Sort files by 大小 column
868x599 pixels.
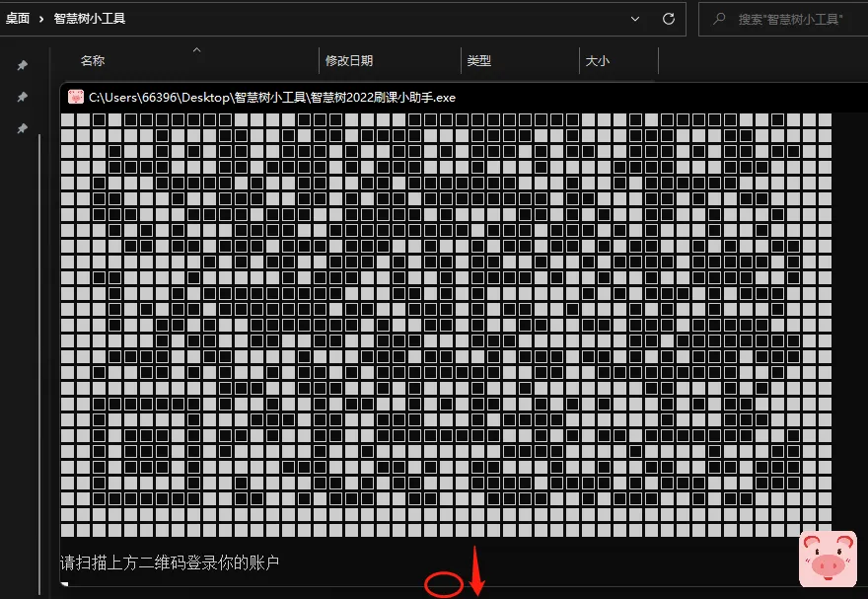coord(598,60)
